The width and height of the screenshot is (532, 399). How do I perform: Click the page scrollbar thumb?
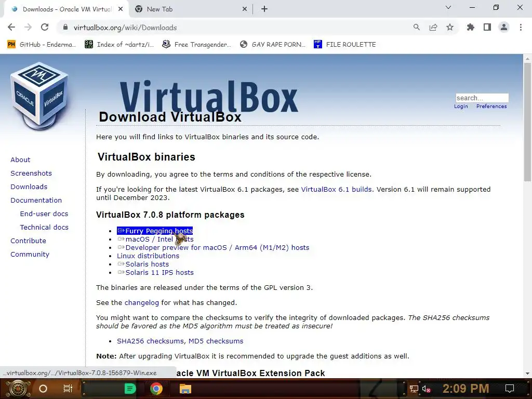point(527,122)
